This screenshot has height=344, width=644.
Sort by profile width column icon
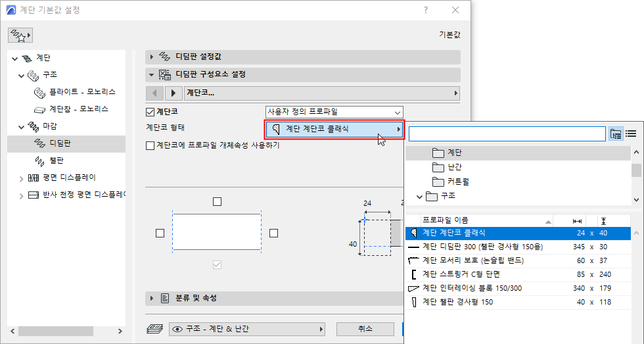point(577,221)
